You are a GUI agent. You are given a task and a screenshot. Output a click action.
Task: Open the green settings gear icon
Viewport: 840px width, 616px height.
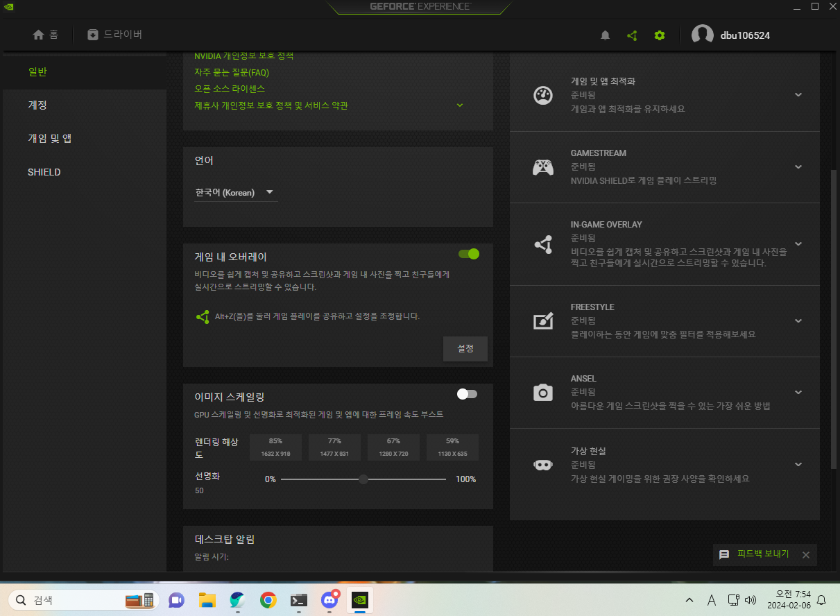660,35
